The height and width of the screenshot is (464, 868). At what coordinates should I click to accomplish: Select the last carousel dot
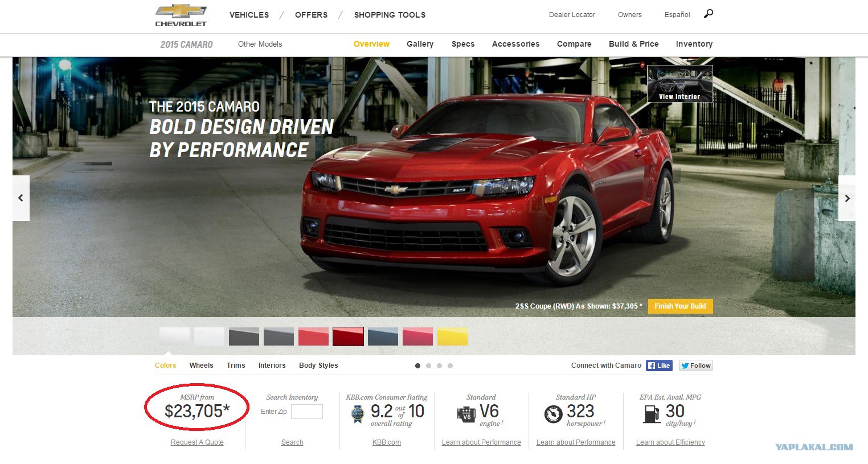point(450,366)
